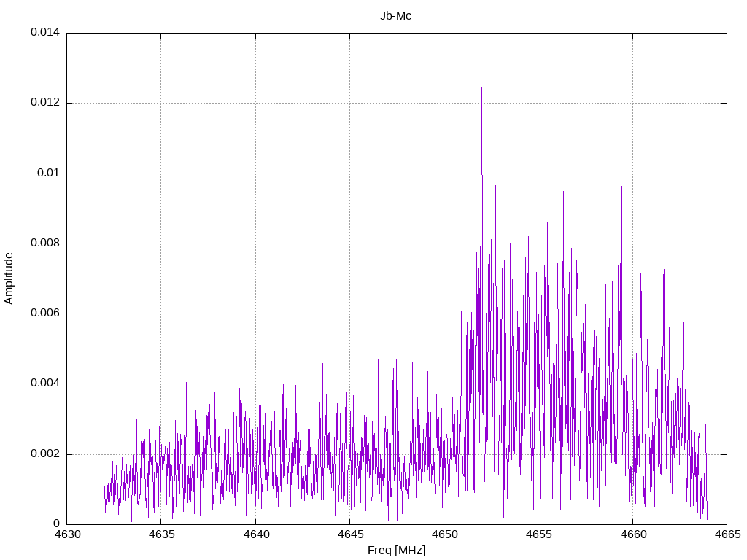This screenshot has width=747, height=560.
Task: Click the 0.002 y-axis tick label
Action: coord(44,454)
